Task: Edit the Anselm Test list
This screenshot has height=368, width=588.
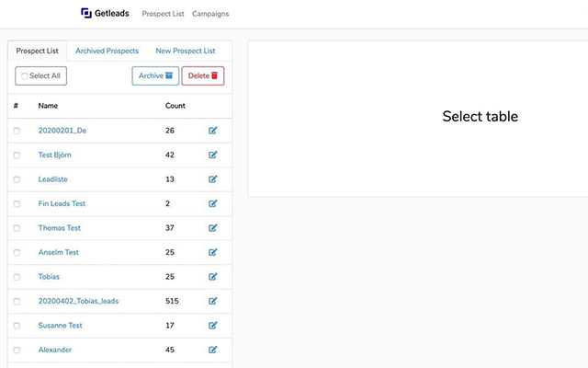Action: coord(212,252)
